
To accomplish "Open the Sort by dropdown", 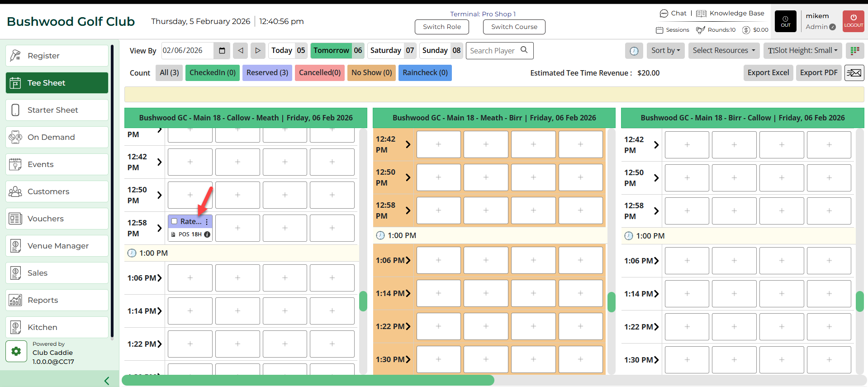I will [x=665, y=51].
